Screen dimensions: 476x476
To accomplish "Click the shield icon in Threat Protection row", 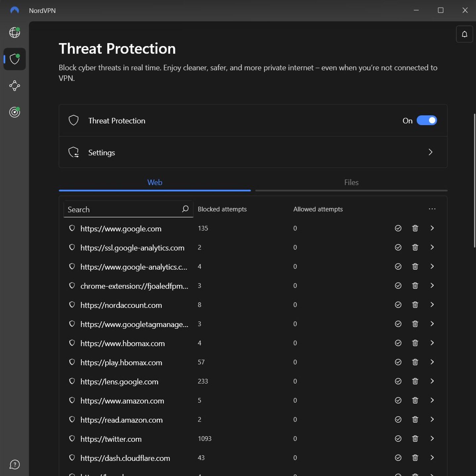I will [73, 120].
